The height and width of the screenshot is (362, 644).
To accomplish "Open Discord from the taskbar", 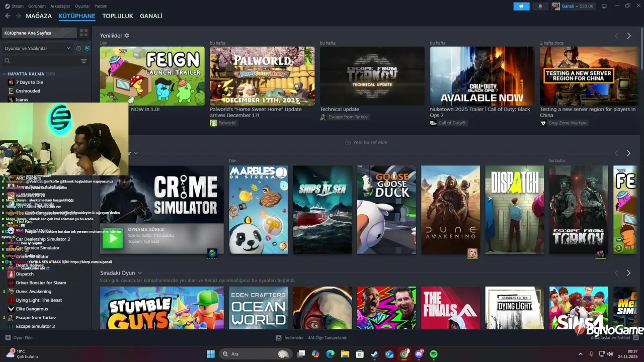I will [x=419, y=354].
